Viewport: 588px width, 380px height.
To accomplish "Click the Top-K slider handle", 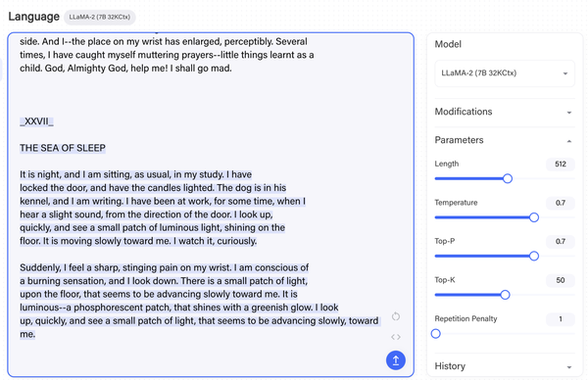I will tap(505, 295).
